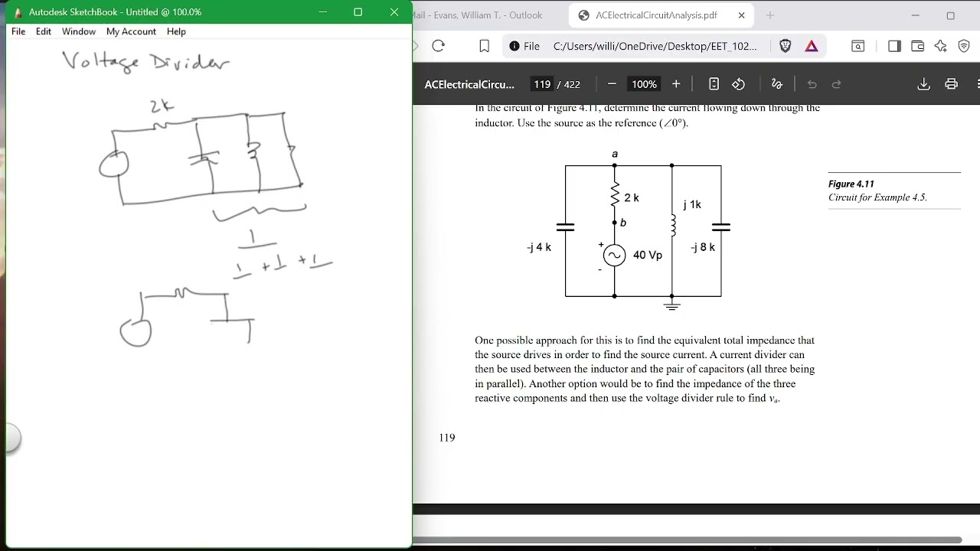Screen dimensions: 980x551
Task: Click the j 1k inductor label
Action: pyautogui.click(x=692, y=204)
